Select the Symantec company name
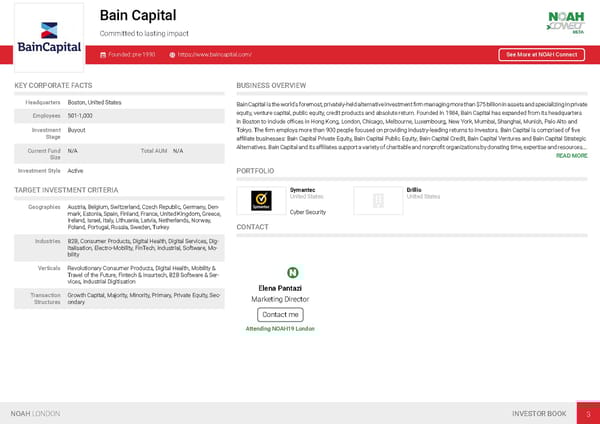The image size is (600, 424). [x=302, y=189]
